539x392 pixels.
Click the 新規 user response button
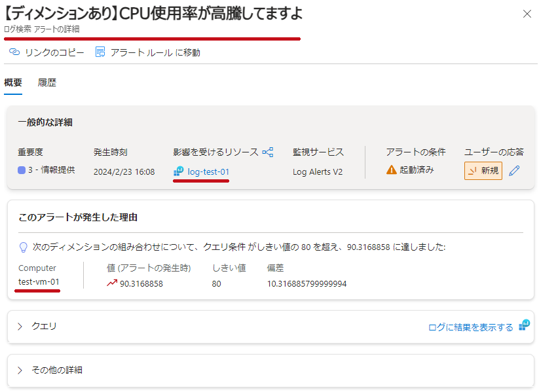point(483,171)
